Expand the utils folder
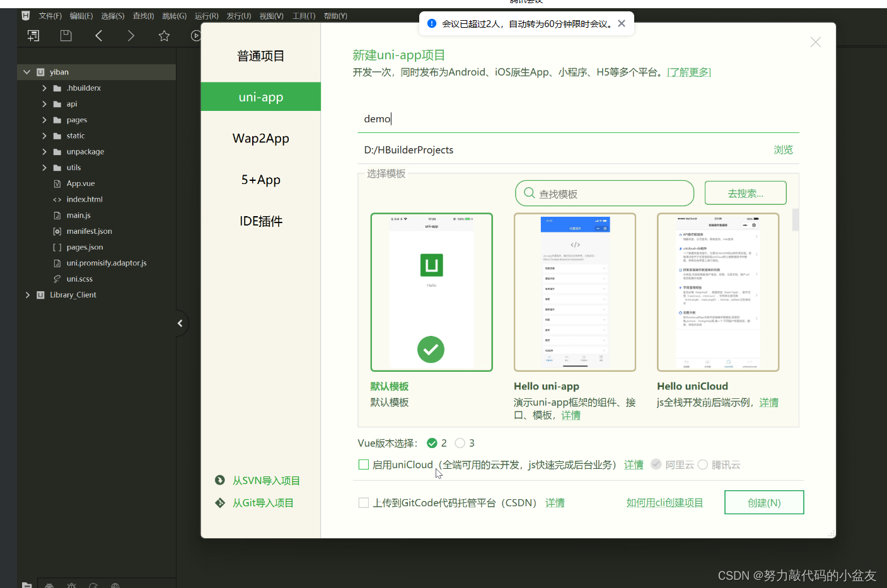 point(44,168)
